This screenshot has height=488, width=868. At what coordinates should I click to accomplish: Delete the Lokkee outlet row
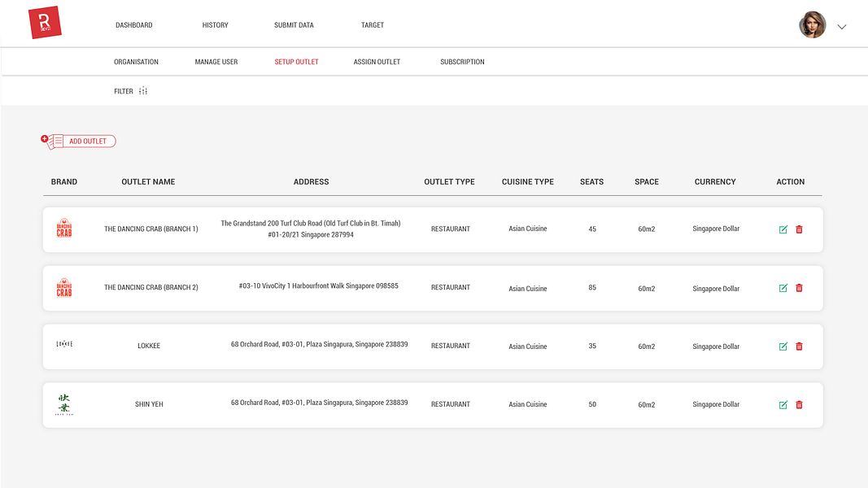(x=799, y=346)
